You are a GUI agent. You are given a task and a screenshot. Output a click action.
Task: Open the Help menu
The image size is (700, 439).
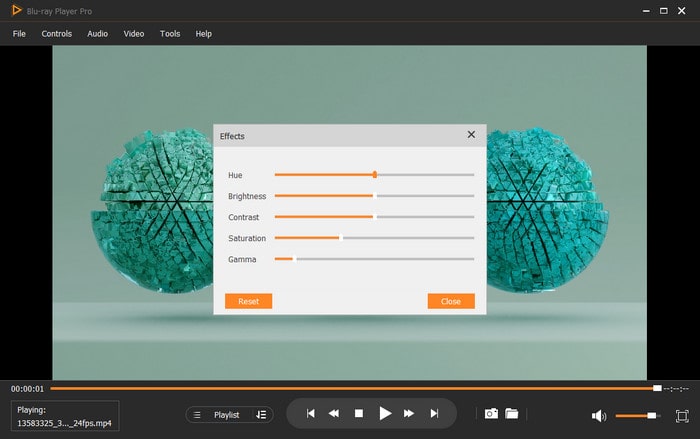pos(204,33)
